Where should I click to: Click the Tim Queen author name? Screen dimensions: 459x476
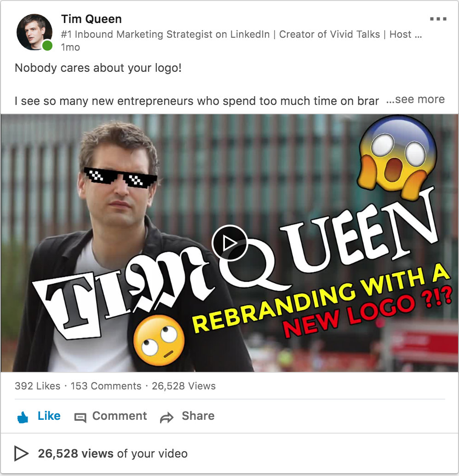point(92,19)
